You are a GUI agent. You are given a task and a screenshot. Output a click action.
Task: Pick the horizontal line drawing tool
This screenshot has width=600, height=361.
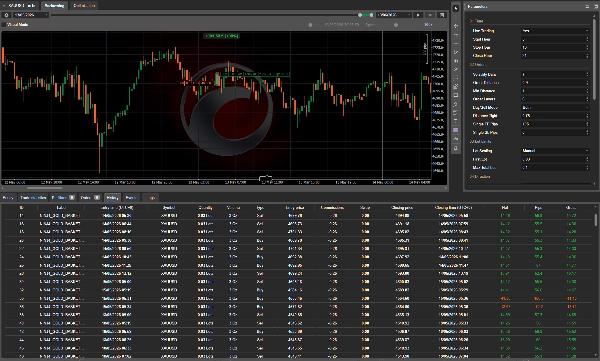pos(455,43)
